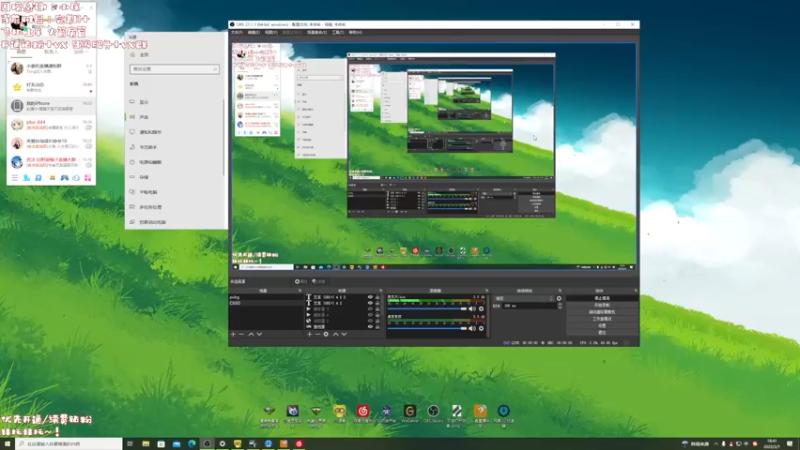Click Settings window search box
This screenshot has height=450, width=800.
pos(174,69)
